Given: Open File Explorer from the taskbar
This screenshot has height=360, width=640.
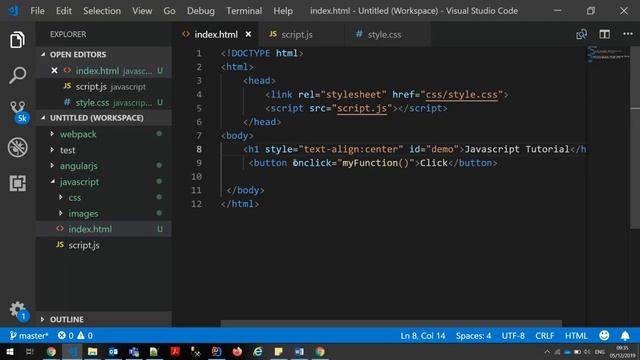Looking at the screenshot, I should (x=93, y=351).
